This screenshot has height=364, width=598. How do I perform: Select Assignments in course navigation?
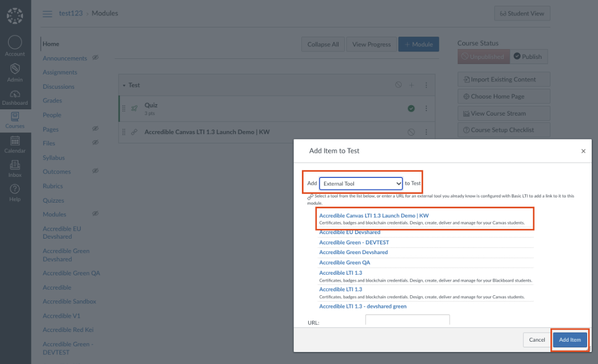click(x=60, y=72)
